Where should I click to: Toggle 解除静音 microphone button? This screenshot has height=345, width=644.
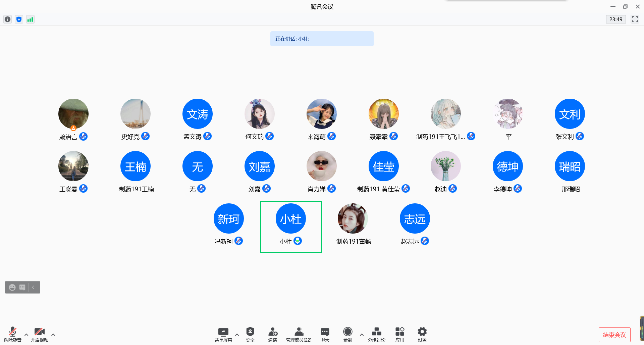tap(13, 334)
